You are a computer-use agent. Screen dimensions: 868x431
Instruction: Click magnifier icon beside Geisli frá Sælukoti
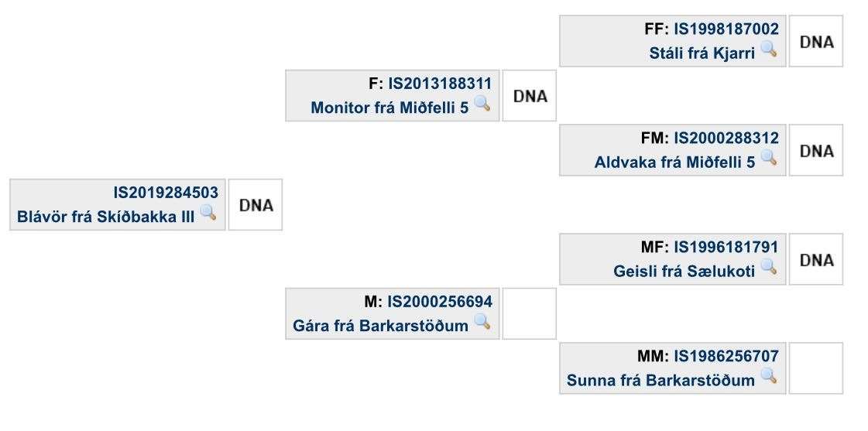click(x=768, y=267)
